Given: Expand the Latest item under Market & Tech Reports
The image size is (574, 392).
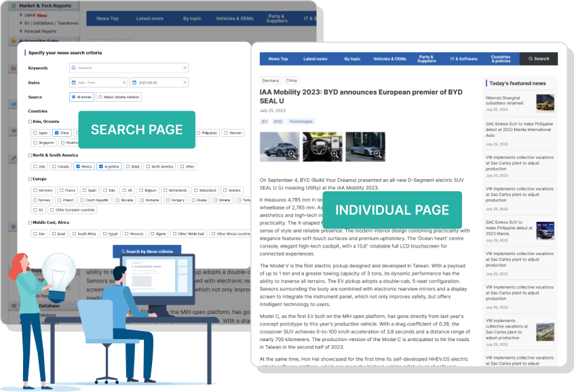Looking at the screenshot, I should (21, 15).
